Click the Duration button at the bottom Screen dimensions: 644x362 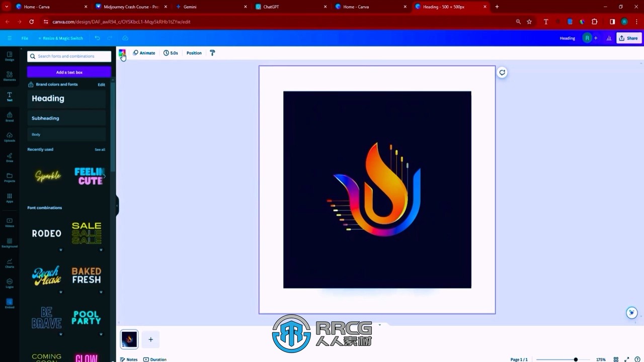[x=155, y=359]
